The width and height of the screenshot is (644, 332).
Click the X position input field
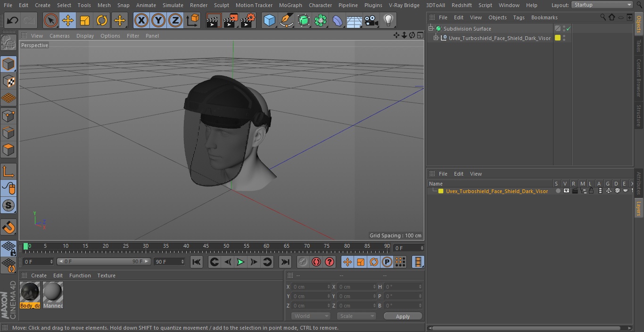(310, 287)
